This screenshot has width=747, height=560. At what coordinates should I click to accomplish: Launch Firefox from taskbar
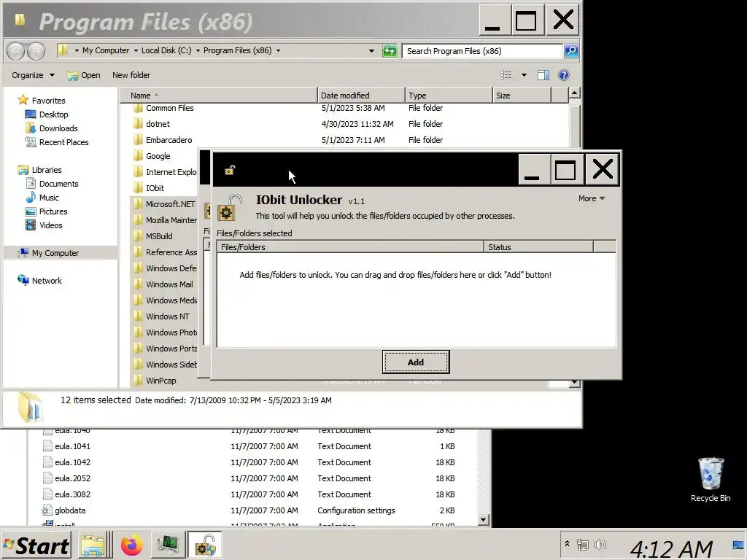[x=131, y=545]
